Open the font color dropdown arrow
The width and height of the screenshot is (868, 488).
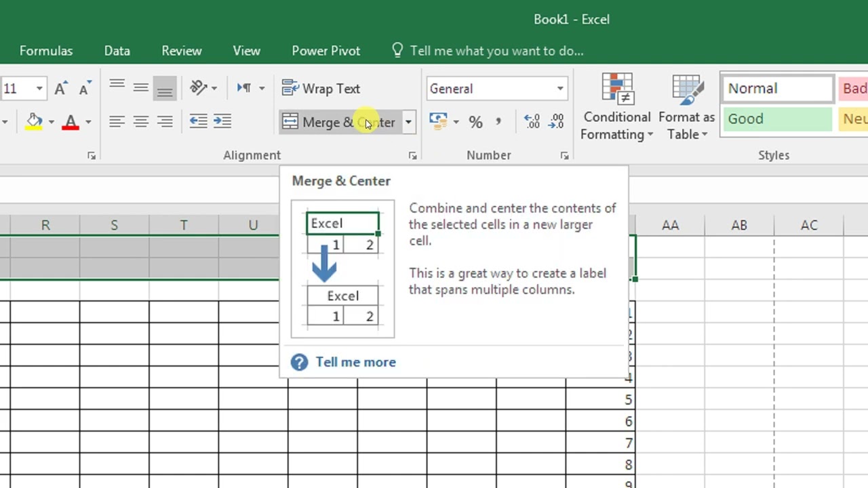point(87,123)
